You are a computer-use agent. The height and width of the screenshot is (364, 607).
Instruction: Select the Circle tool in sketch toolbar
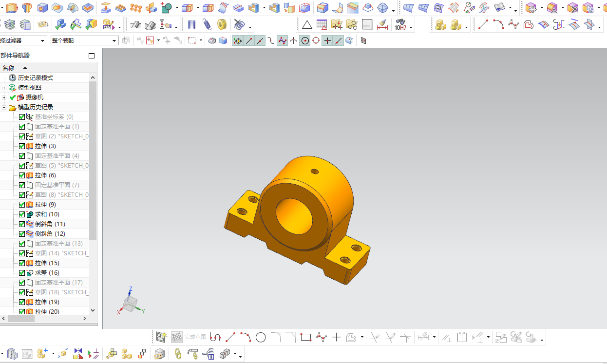(261, 337)
